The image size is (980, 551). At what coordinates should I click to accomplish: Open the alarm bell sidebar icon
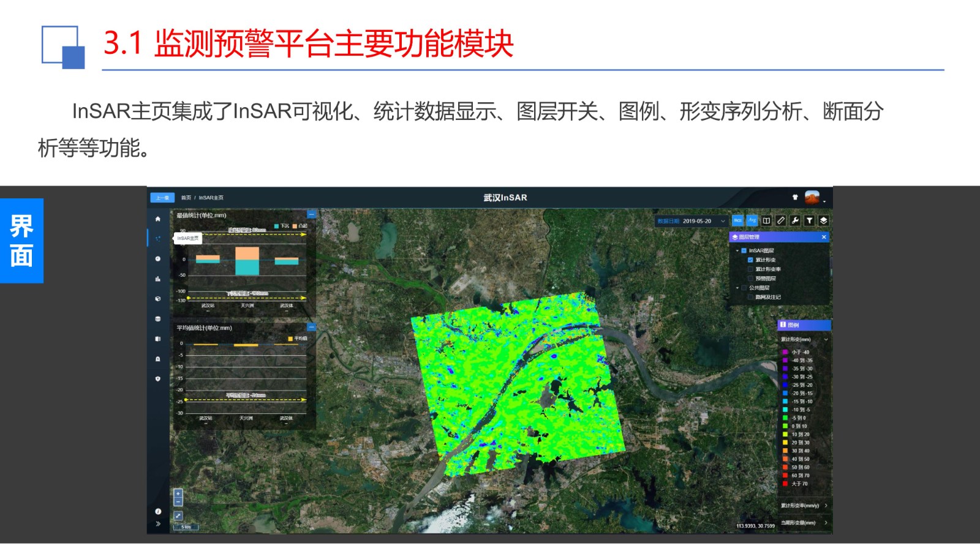(x=157, y=359)
